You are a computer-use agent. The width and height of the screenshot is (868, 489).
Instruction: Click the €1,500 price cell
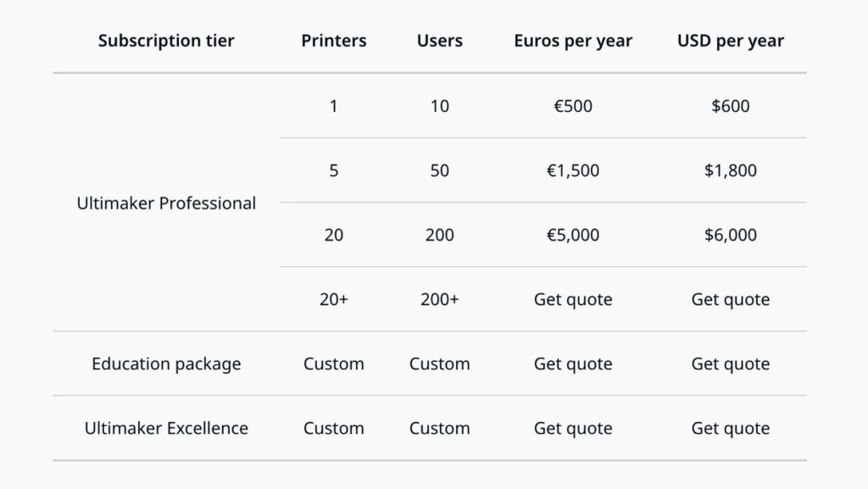pos(573,170)
